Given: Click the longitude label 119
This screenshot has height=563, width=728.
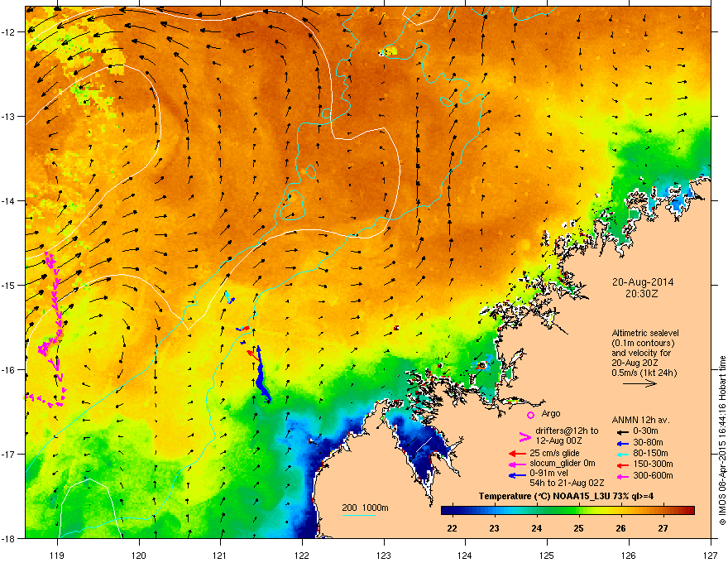Looking at the screenshot, I should (x=57, y=555).
